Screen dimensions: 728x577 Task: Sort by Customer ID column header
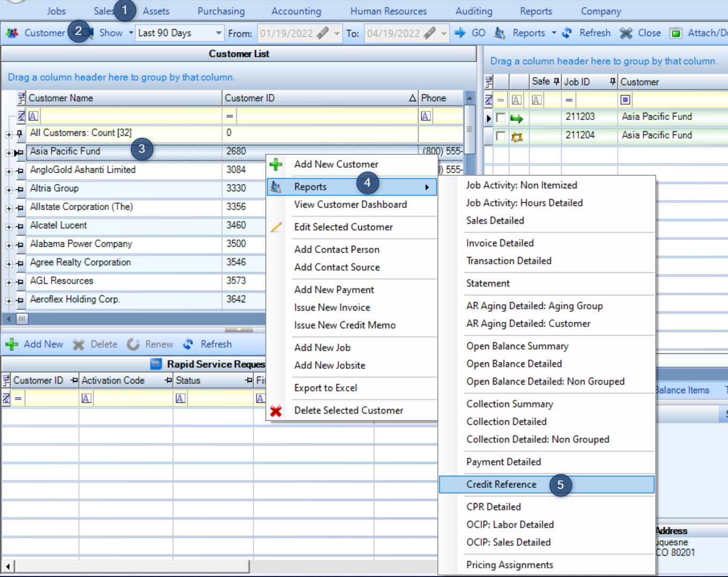pos(320,98)
